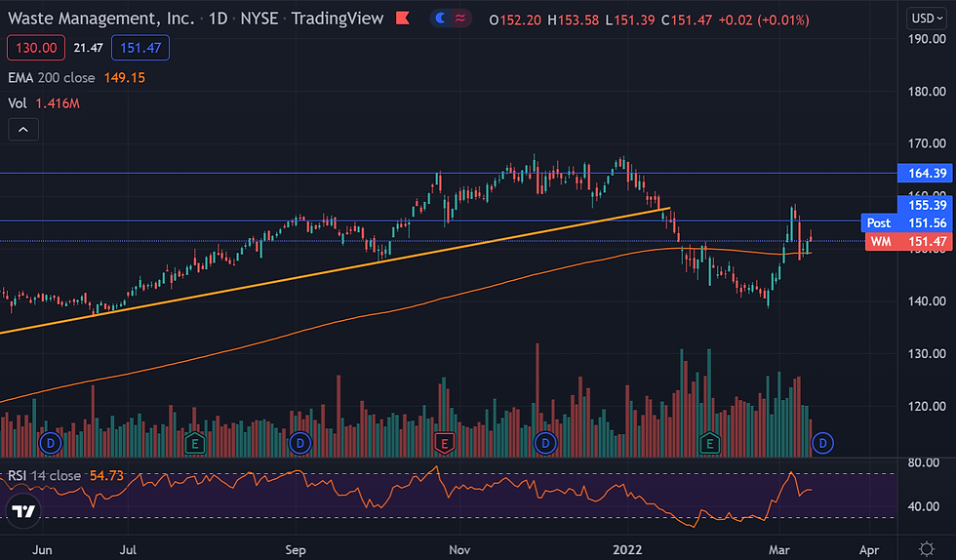
Task: Click the 80.00 RSI scale label
Action: point(923,462)
